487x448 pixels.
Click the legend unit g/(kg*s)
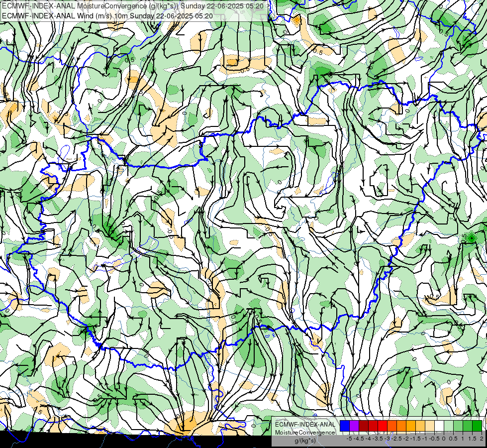point(305,441)
